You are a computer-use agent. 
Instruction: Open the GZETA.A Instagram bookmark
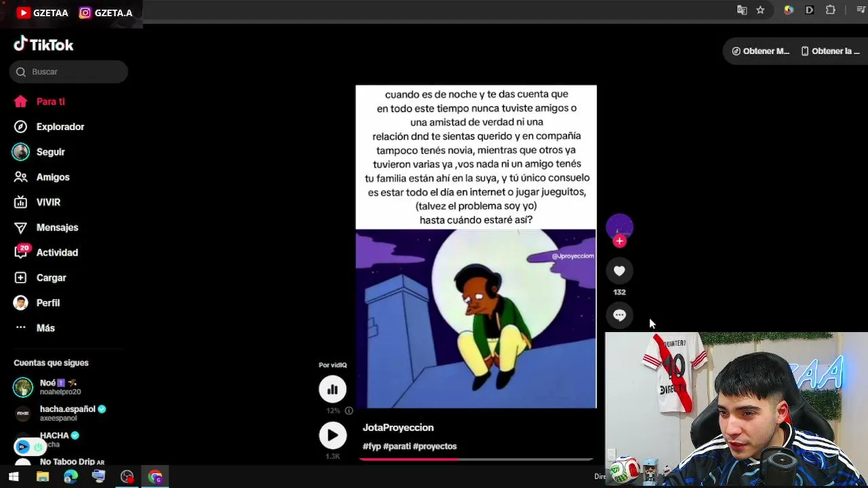coord(106,13)
